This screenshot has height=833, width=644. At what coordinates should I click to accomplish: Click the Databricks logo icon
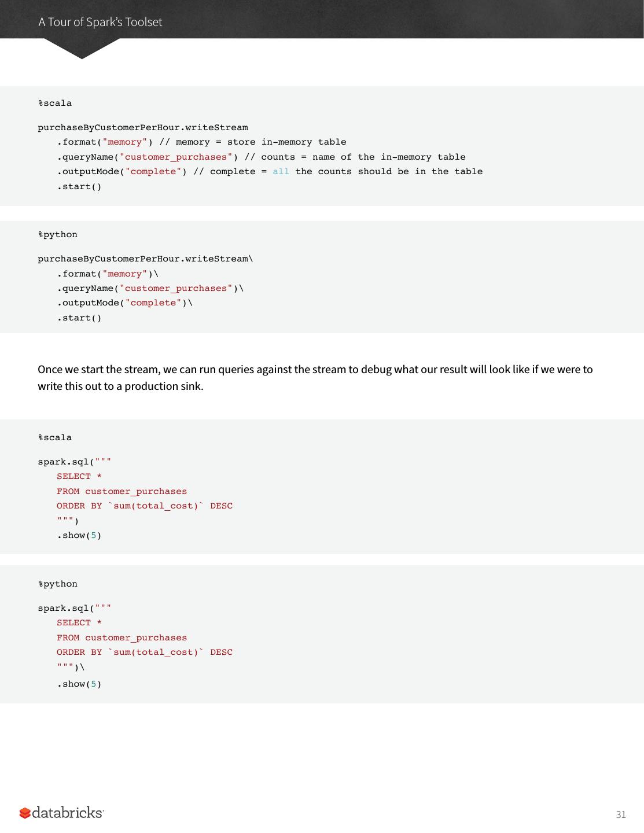(x=25, y=813)
